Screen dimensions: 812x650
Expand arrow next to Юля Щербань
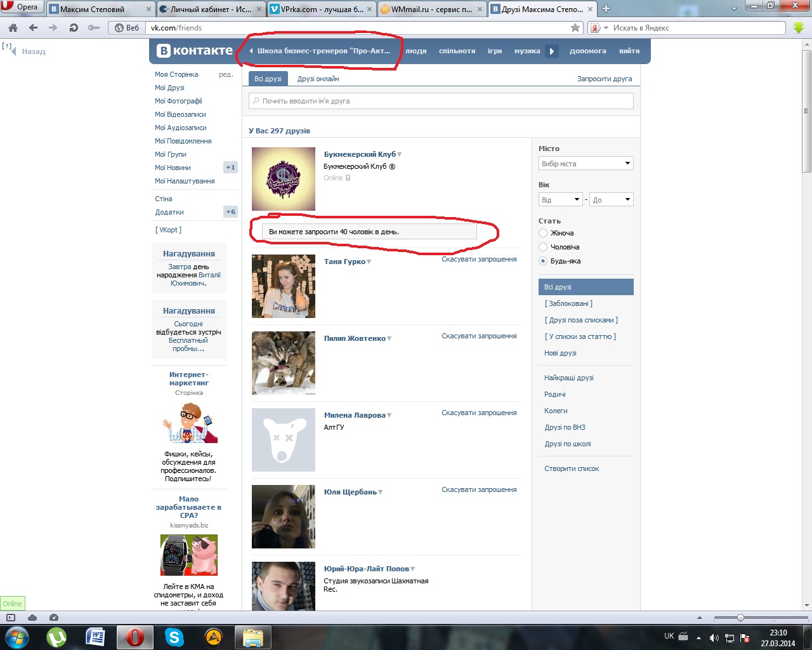click(x=381, y=492)
